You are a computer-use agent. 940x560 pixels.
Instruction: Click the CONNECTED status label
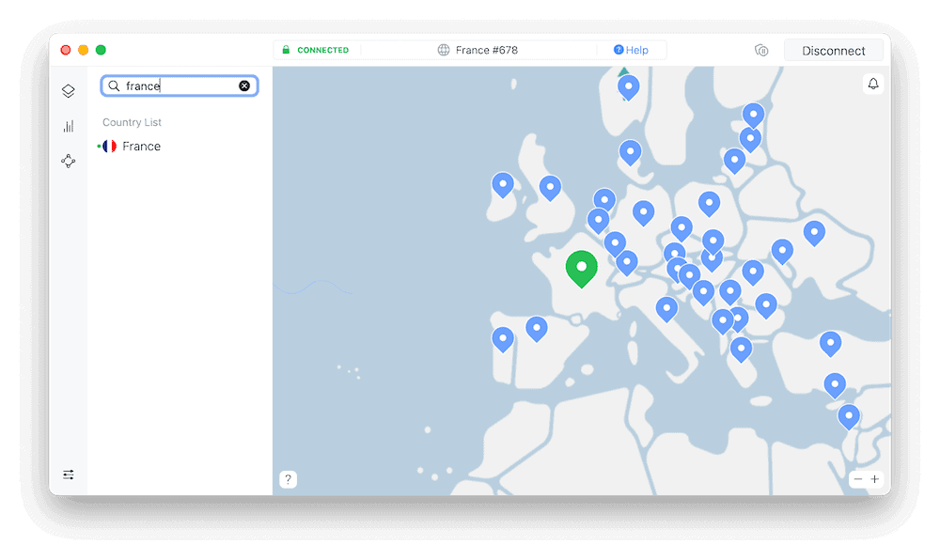tap(323, 51)
